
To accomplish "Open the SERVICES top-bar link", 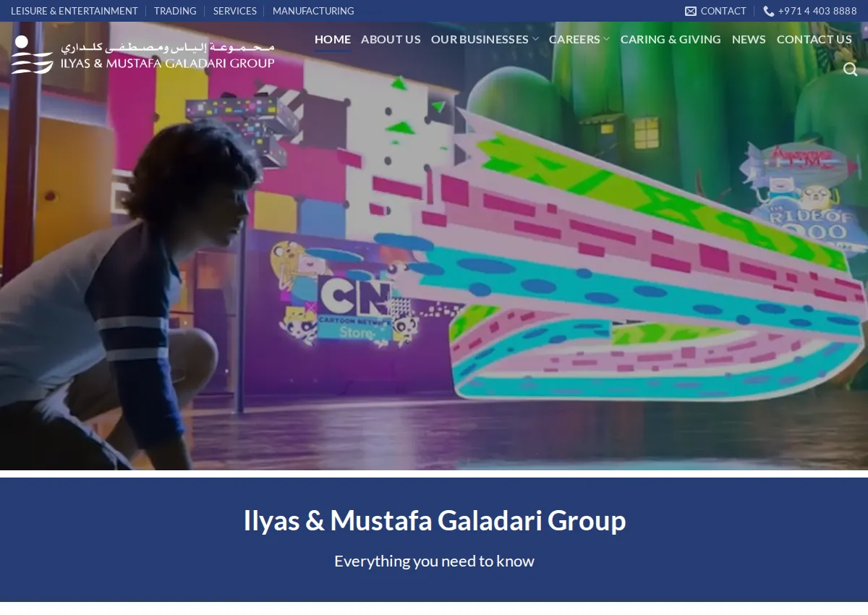I will pos(234,11).
